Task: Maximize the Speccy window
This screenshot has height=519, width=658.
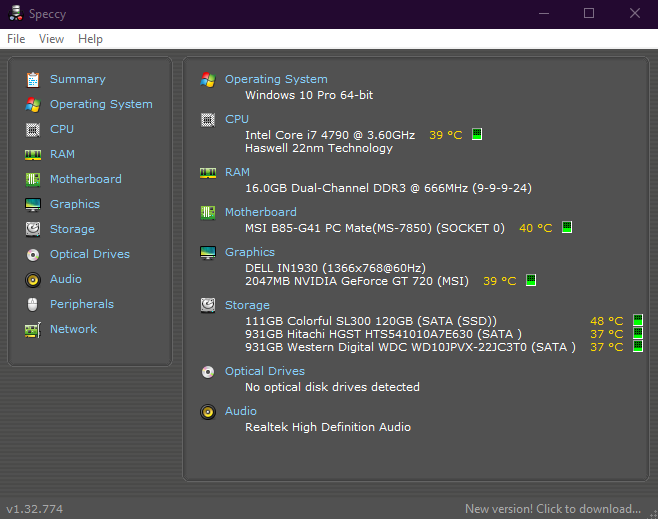Action: pyautogui.click(x=589, y=13)
